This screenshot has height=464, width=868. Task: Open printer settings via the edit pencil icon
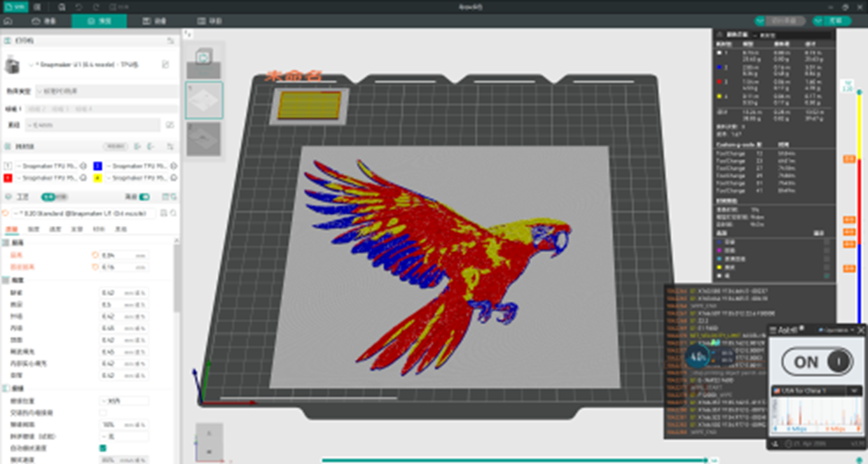tap(166, 65)
